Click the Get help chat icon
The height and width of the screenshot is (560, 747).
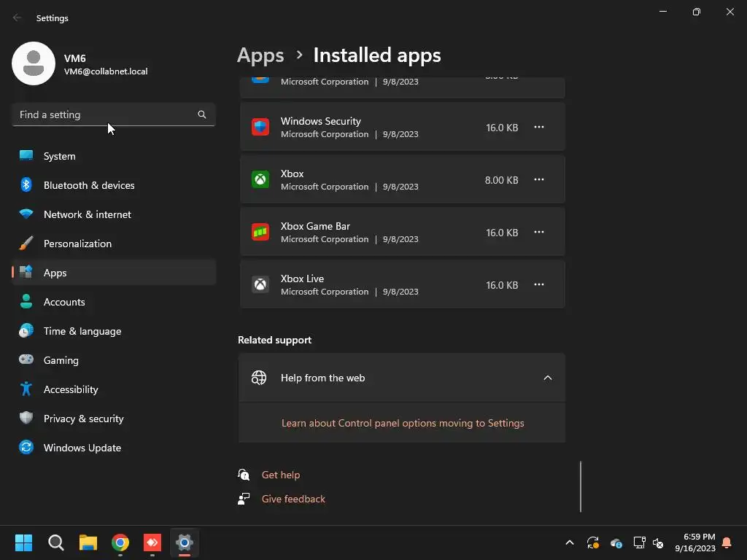244,474
